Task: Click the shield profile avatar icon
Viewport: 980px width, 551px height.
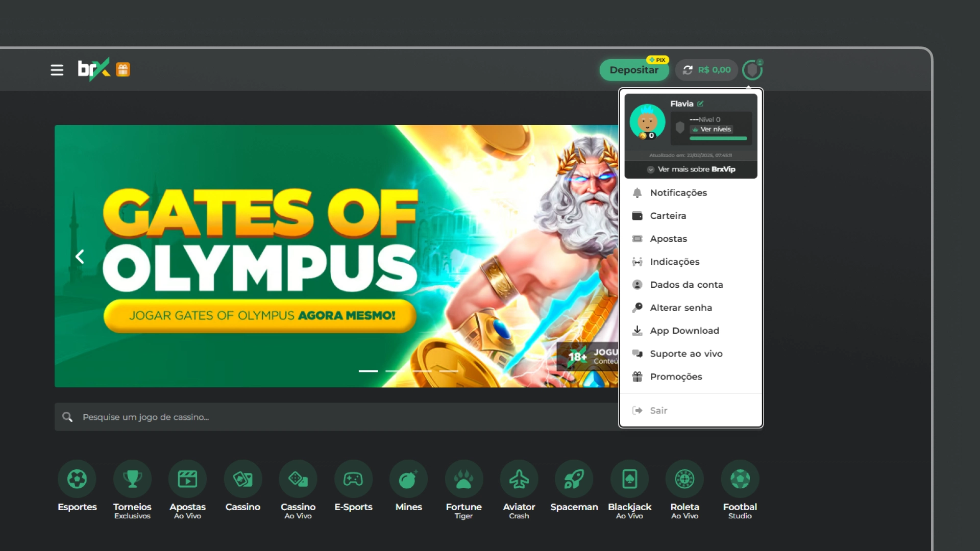Action: [752, 70]
